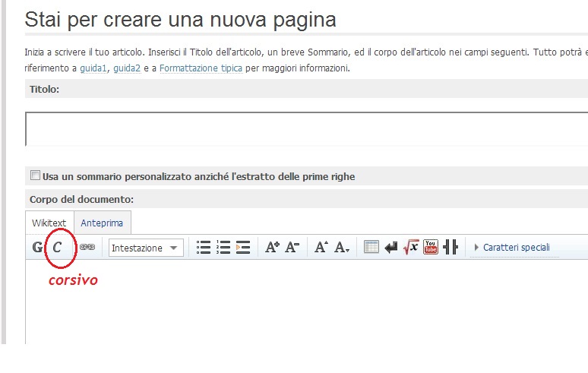The height and width of the screenshot is (373, 588).
Task: Insert a line break with arrow icon
Action: (391, 248)
